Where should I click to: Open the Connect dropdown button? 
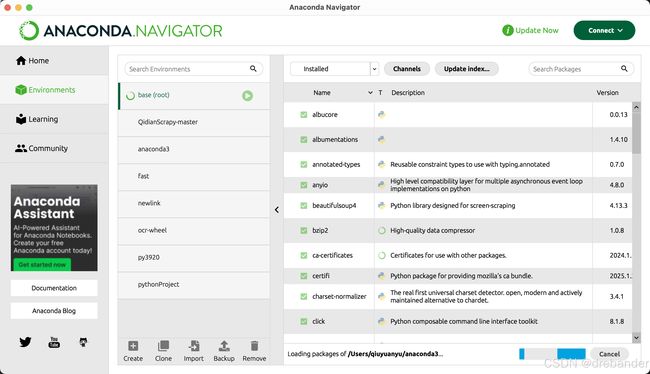[x=604, y=30]
